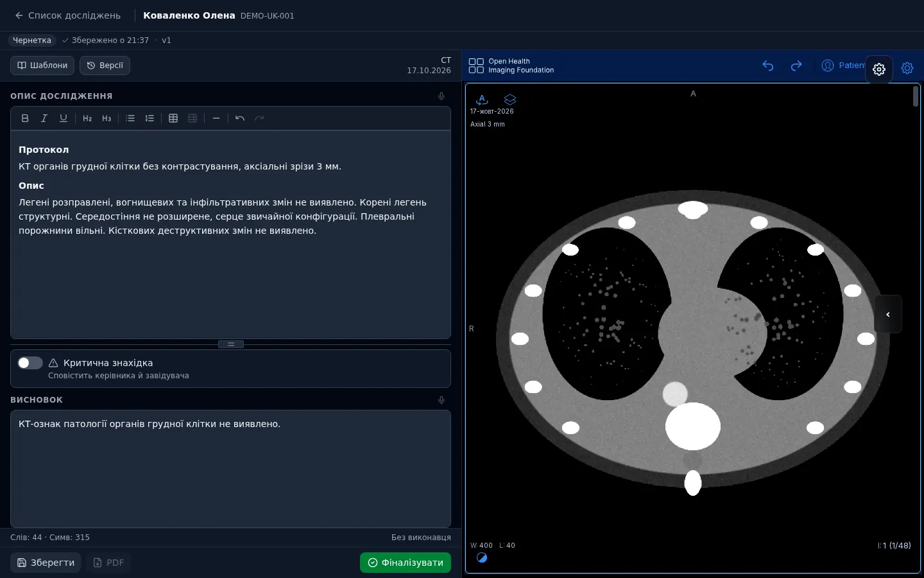Place the cursor in the description text beginning Легені розправлені
Image resolution: width=924 pixels, height=578 pixels.
223,216
